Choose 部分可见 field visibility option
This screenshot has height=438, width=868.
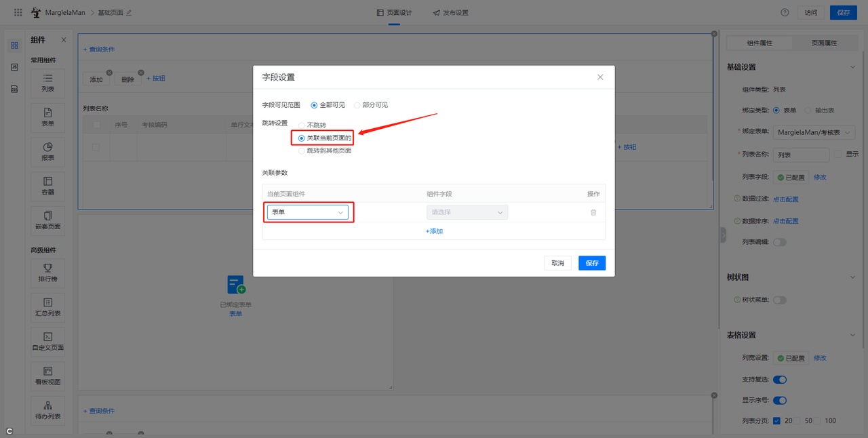(x=357, y=105)
